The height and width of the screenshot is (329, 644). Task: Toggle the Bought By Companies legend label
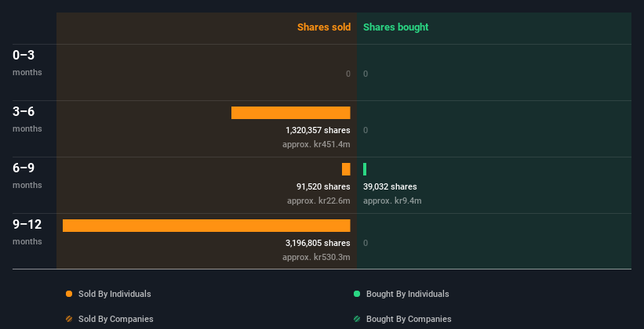pos(409,319)
